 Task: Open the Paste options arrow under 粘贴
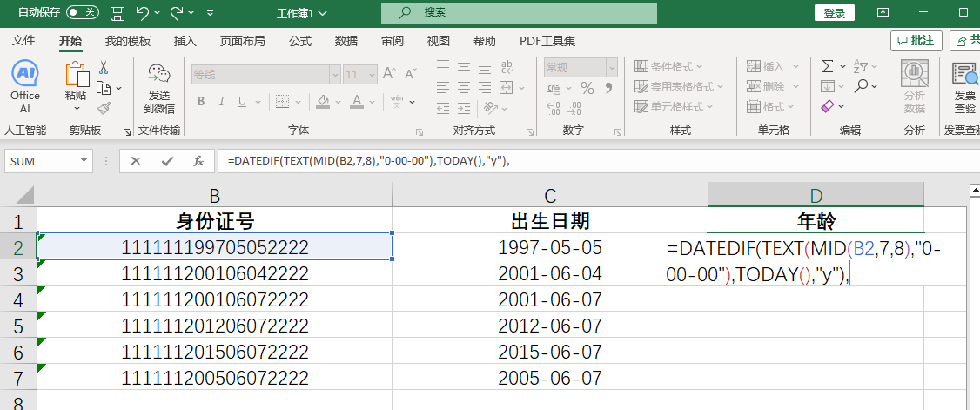(x=77, y=109)
